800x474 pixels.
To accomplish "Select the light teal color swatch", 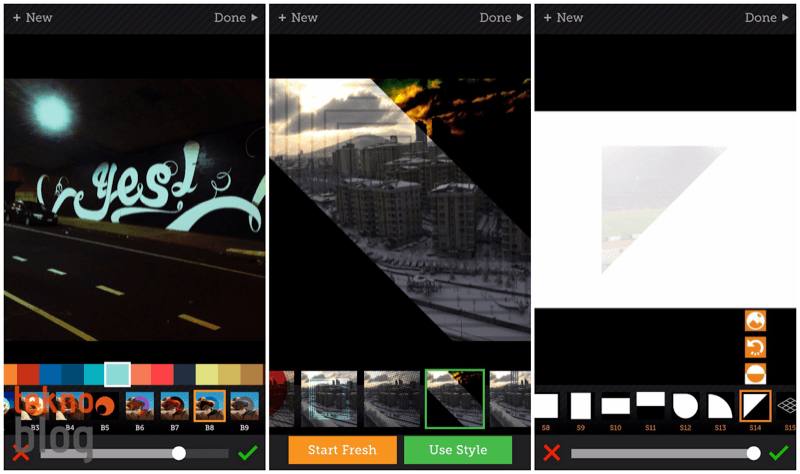I will click(117, 374).
